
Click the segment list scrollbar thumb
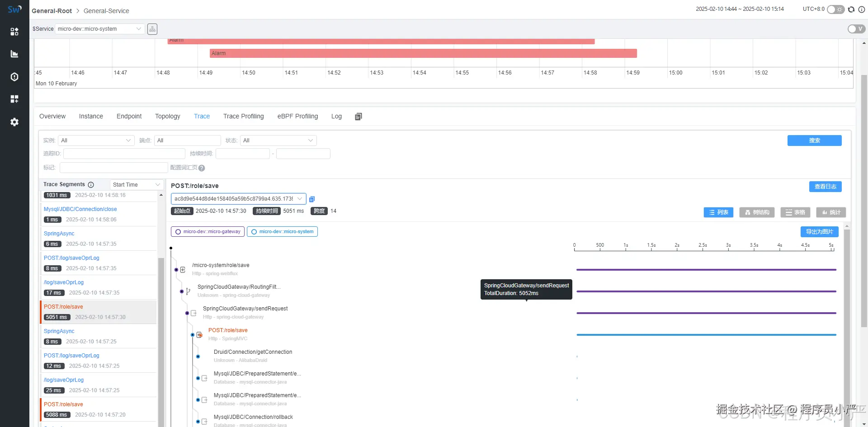(161, 342)
